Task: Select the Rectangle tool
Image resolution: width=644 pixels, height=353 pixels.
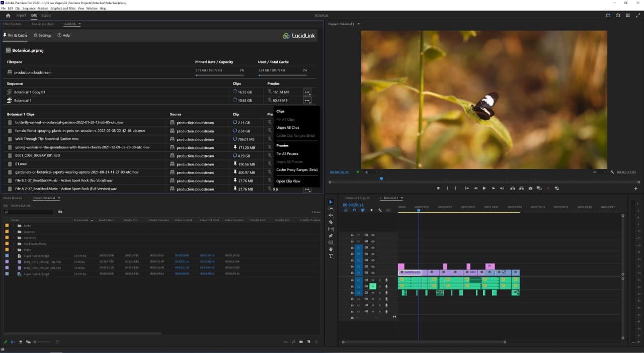Action: point(331,242)
